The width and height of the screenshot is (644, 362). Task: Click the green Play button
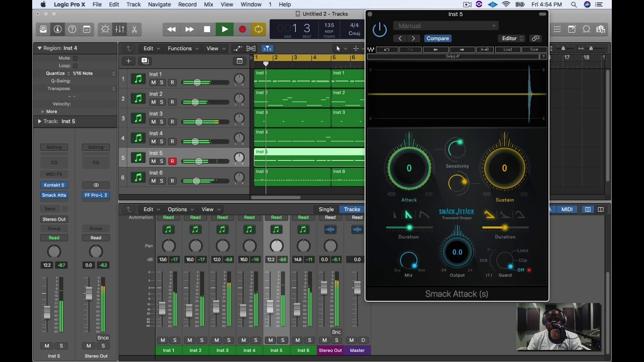(224, 30)
